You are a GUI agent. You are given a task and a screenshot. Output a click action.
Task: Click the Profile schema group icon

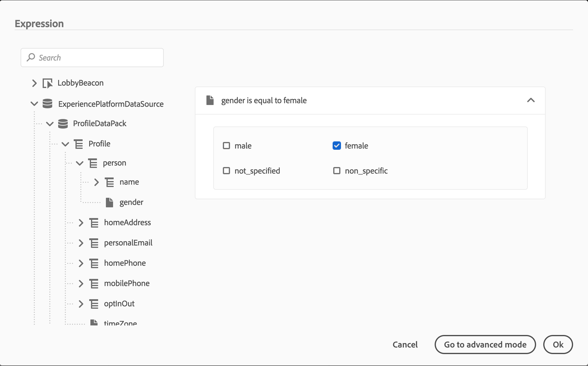tap(78, 144)
